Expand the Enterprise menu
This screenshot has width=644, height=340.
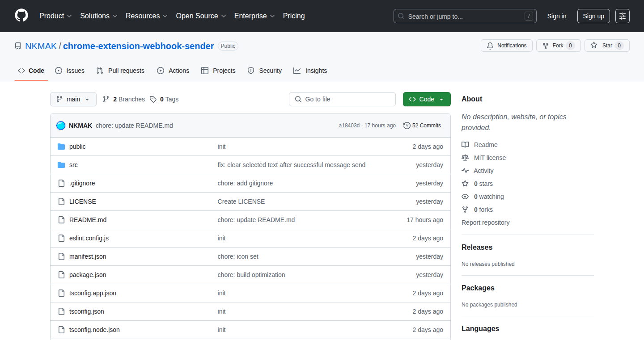pyautogui.click(x=254, y=16)
